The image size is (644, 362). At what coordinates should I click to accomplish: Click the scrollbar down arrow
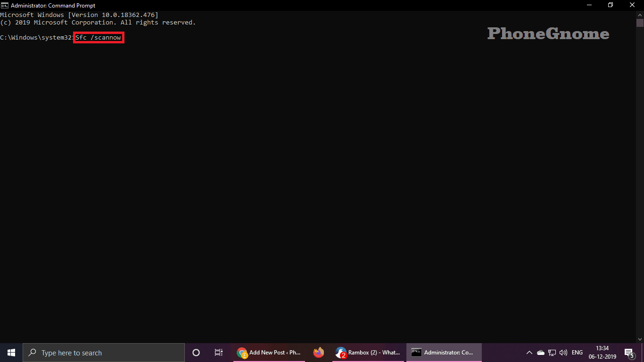[x=640, y=339]
